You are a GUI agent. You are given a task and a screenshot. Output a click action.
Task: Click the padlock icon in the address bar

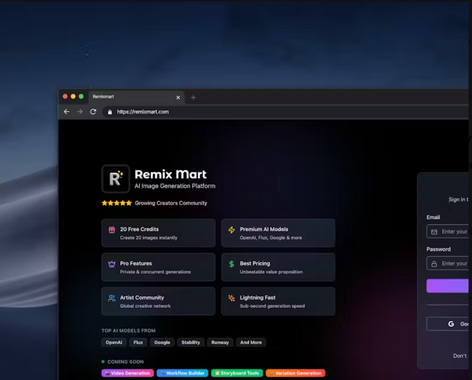(110, 112)
